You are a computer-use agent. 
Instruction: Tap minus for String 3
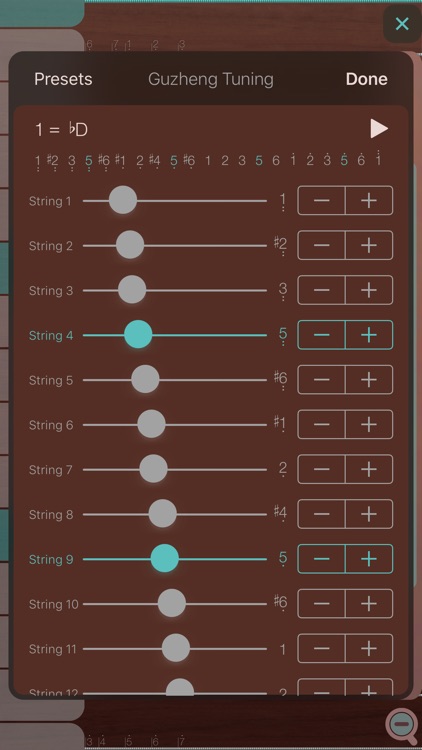click(322, 290)
